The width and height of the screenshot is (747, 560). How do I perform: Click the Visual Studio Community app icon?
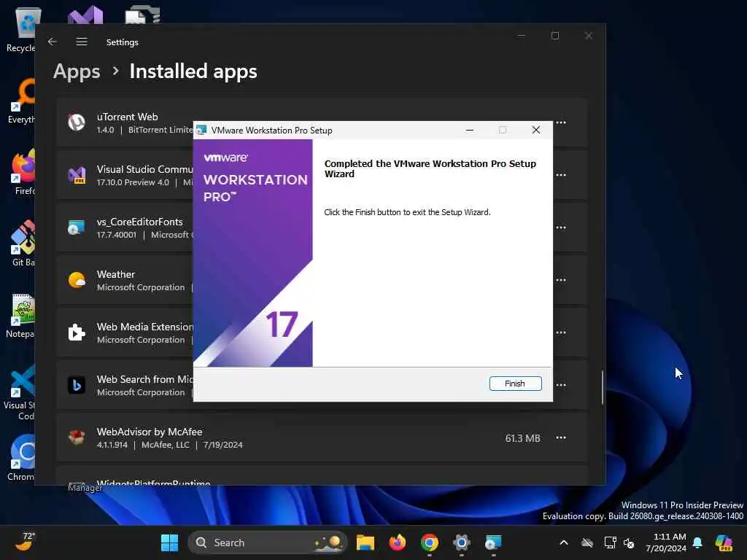pyautogui.click(x=76, y=175)
